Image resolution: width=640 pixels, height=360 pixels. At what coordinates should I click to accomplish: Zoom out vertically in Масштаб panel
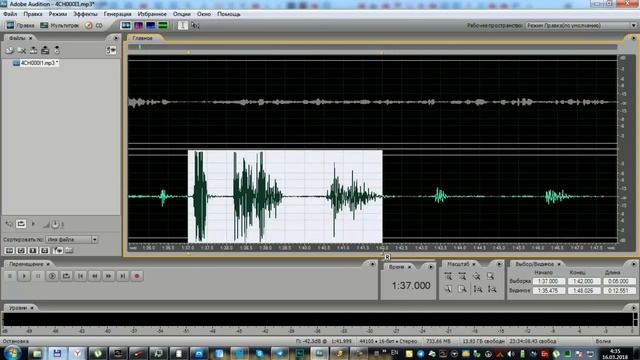[x=492, y=289]
